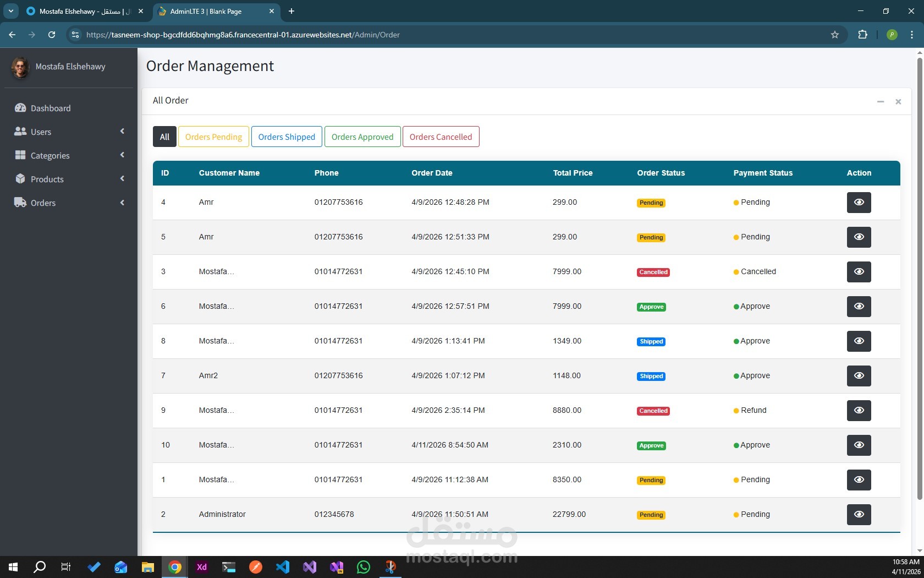Select the Orders Approved filter button
This screenshot has width=924, height=578.
362,137
